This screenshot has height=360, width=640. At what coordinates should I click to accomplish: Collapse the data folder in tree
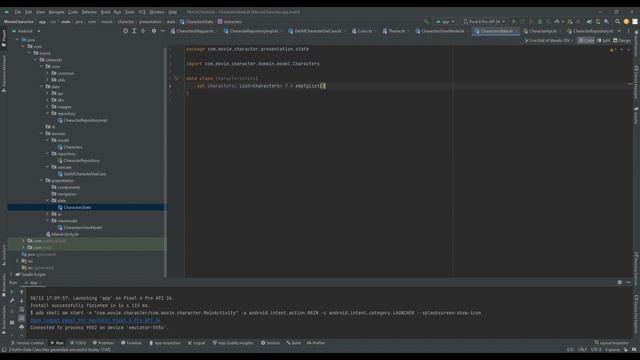point(42,87)
